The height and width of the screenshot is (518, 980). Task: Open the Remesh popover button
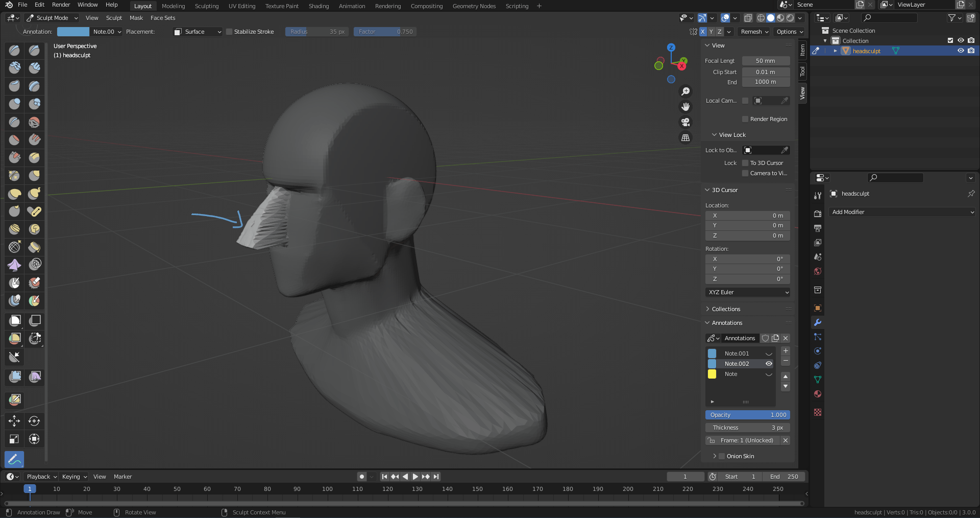coord(754,32)
